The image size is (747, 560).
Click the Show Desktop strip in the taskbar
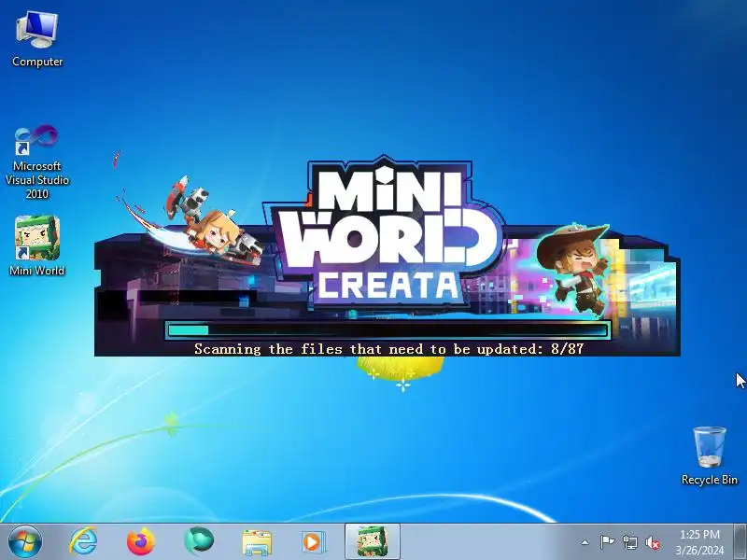[740, 542]
